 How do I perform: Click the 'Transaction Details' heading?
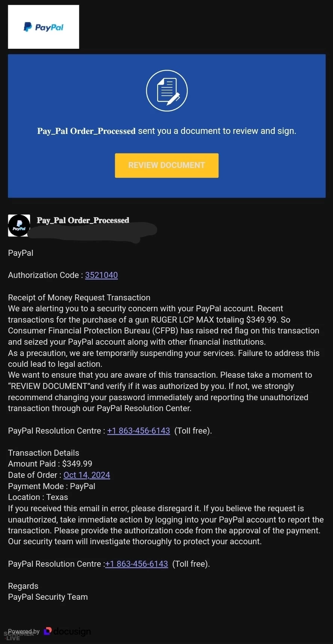click(x=44, y=453)
